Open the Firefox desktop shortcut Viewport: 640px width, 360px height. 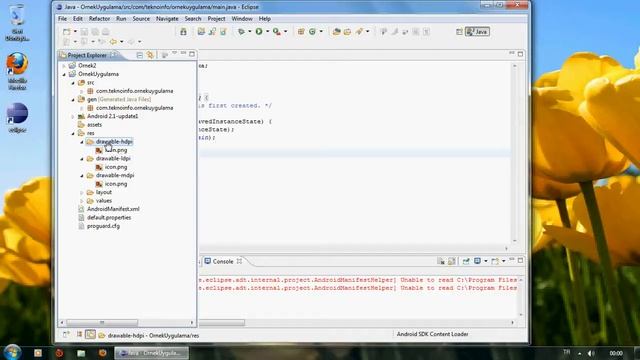[17, 70]
